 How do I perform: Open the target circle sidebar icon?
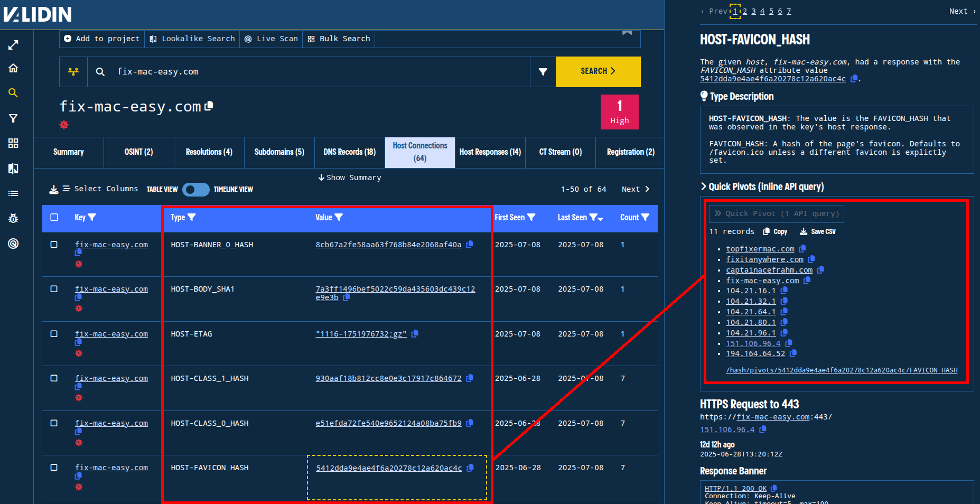(x=13, y=244)
